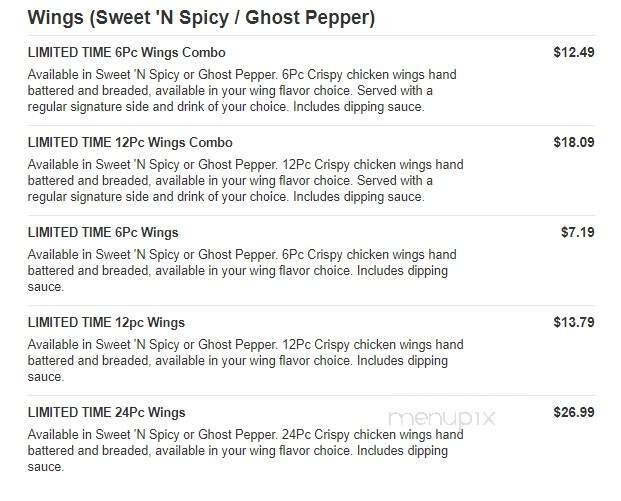
Task: Select the LIMITED TIME 6Pc Wings Combo title
Action: point(126,52)
